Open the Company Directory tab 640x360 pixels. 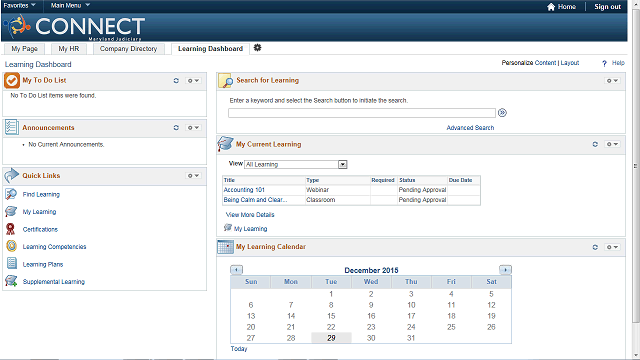point(129,49)
